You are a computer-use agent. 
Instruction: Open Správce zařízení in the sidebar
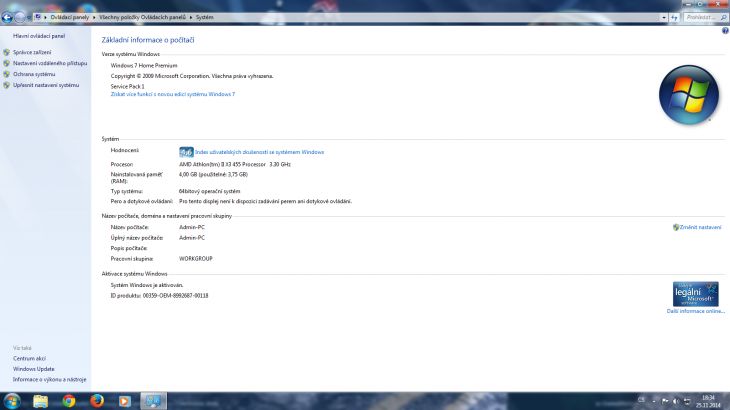pyautogui.click(x=32, y=53)
